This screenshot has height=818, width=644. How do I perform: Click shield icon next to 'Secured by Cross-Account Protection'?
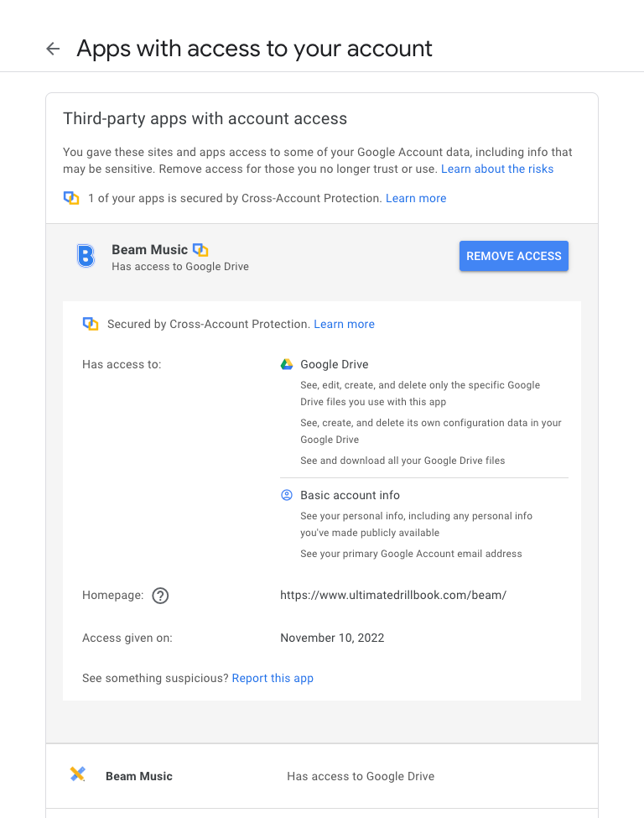pyautogui.click(x=91, y=324)
